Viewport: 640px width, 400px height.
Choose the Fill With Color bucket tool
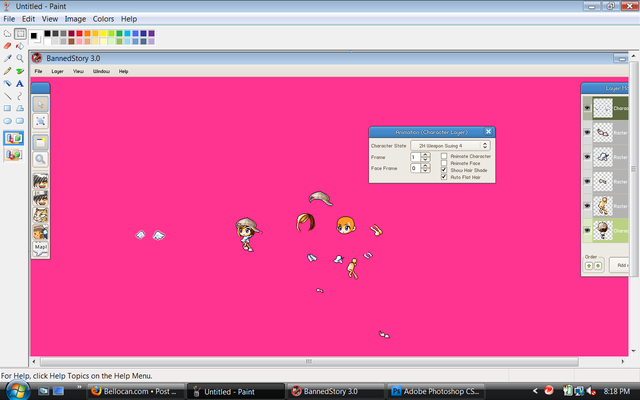click(x=20, y=46)
